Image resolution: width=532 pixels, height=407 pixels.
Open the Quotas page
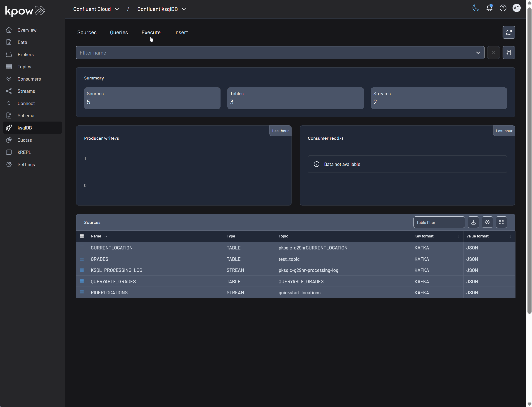(x=32, y=140)
